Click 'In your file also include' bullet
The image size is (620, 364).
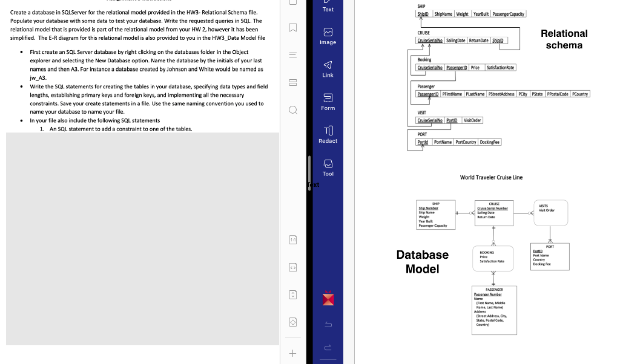pyautogui.click(x=95, y=120)
